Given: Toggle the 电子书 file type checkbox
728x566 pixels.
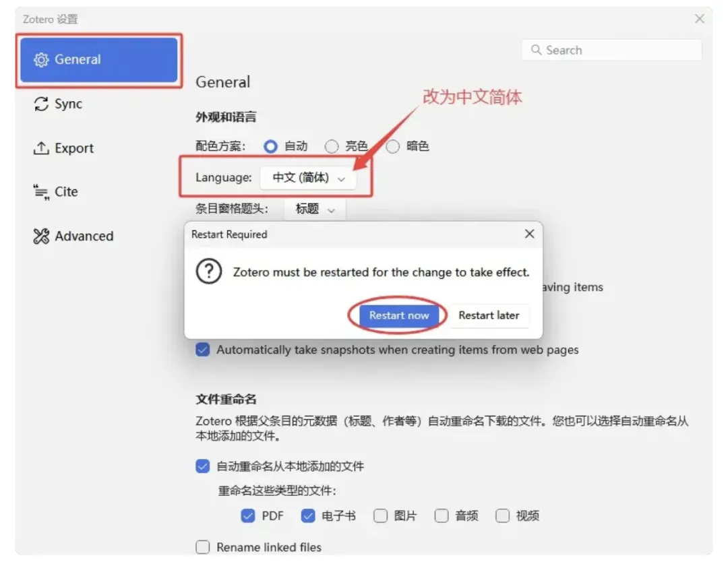Looking at the screenshot, I should [x=308, y=516].
